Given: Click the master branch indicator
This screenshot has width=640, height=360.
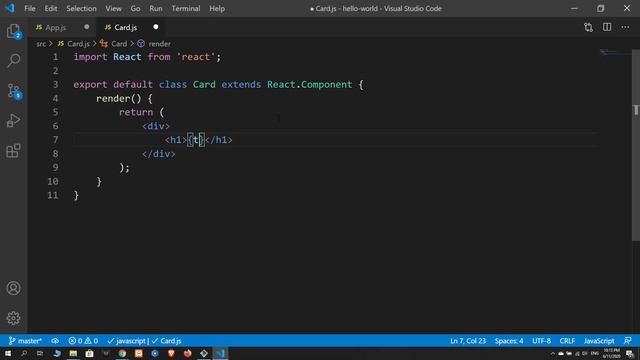Looking at the screenshot, I should pyautogui.click(x=25, y=341).
